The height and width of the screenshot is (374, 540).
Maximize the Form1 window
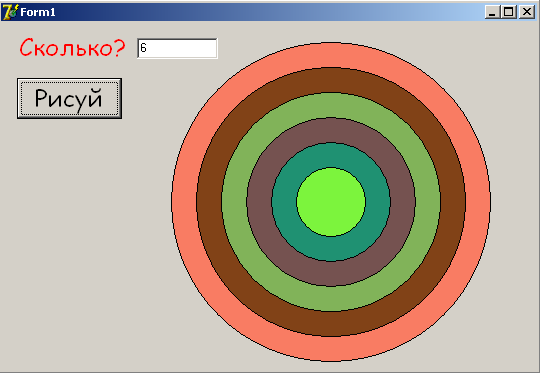(x=509, y=12)
